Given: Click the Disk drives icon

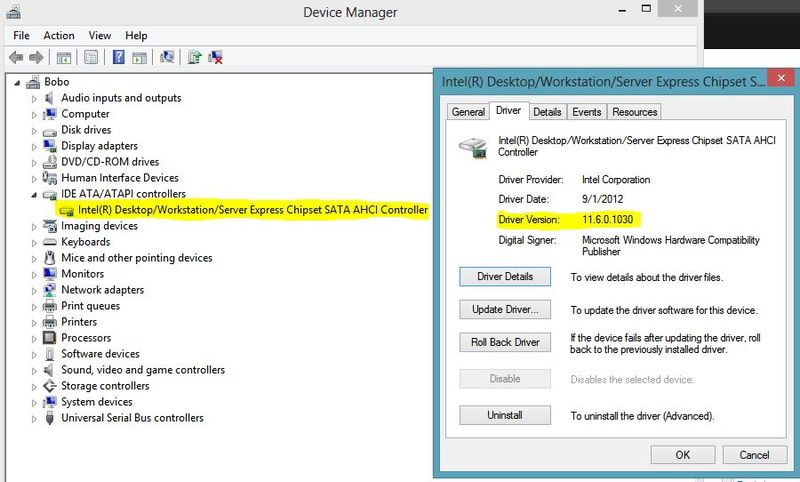Looking at the screenshot, I should 49,131.
